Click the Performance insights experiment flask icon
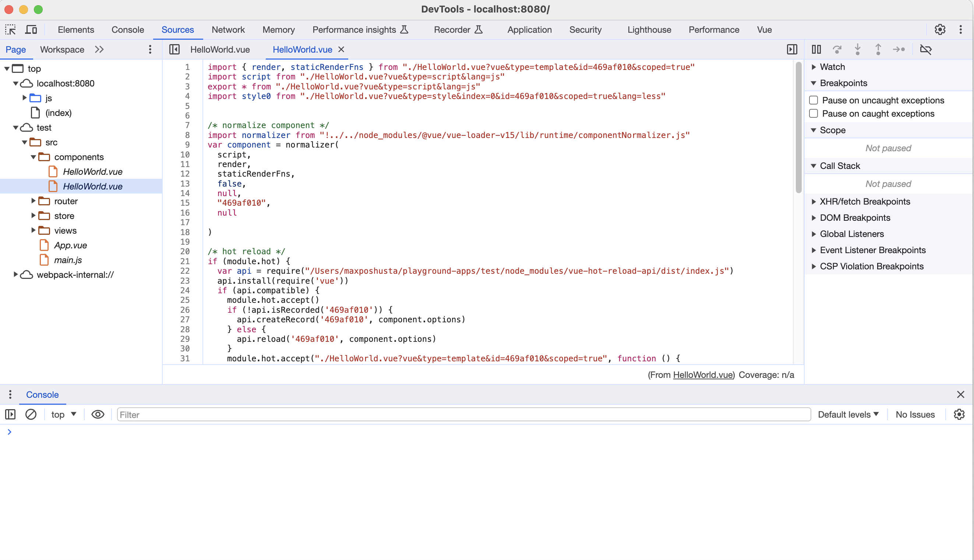Screen dimensions: 974x560 404,29
